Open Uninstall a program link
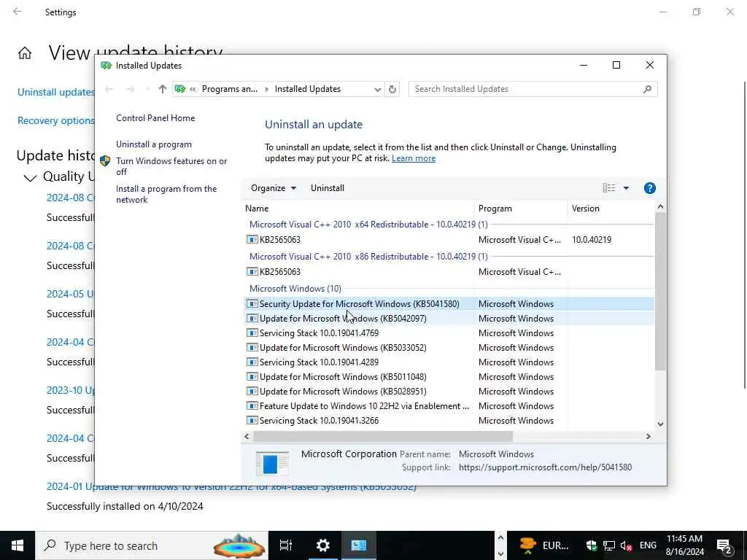Viewport: 747px width, 560px height. [154, 144]
